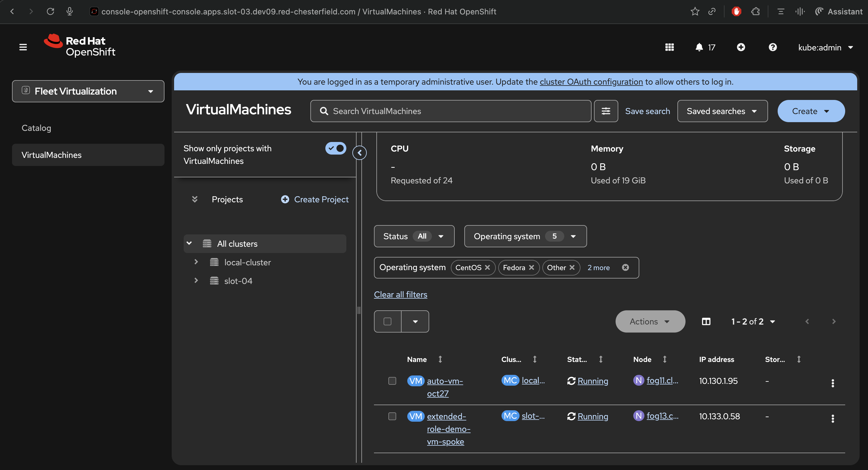Open advanced search filter options icon
The width and height of the screenshot is (868, 470).
[605, 111]
